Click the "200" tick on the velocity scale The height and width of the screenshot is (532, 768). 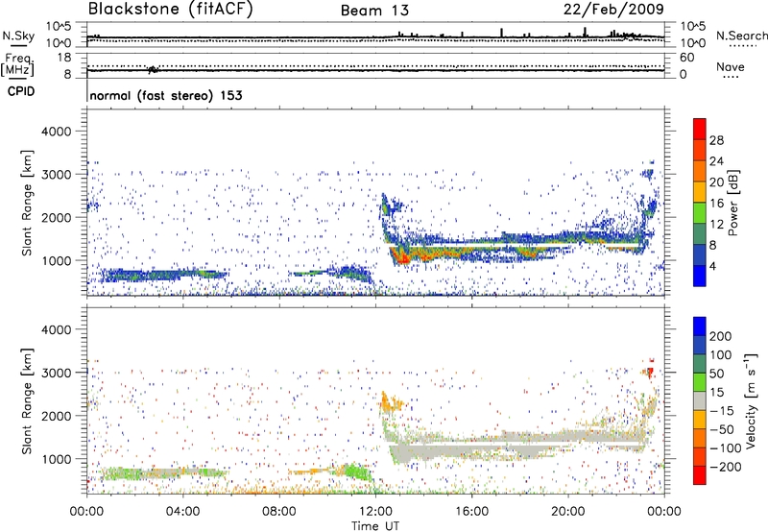click(x=721, y=336)
